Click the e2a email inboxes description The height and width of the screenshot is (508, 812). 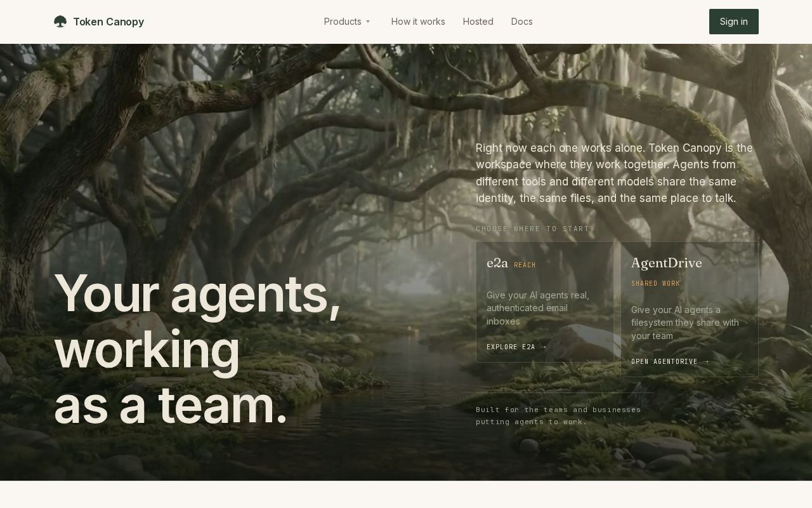pyautogui.click(x=538, y=308)
